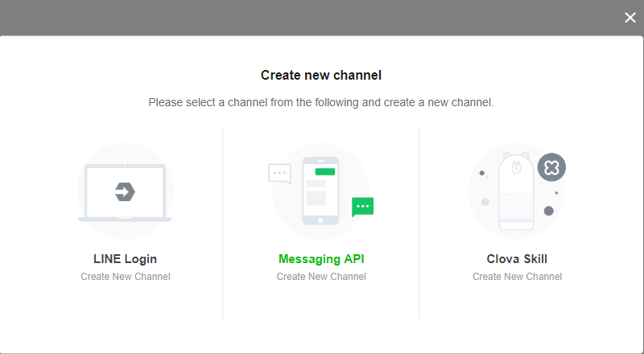Click the LINE Login laptop icon
Viewport: 644px width, 354px height.
(125, 191)
